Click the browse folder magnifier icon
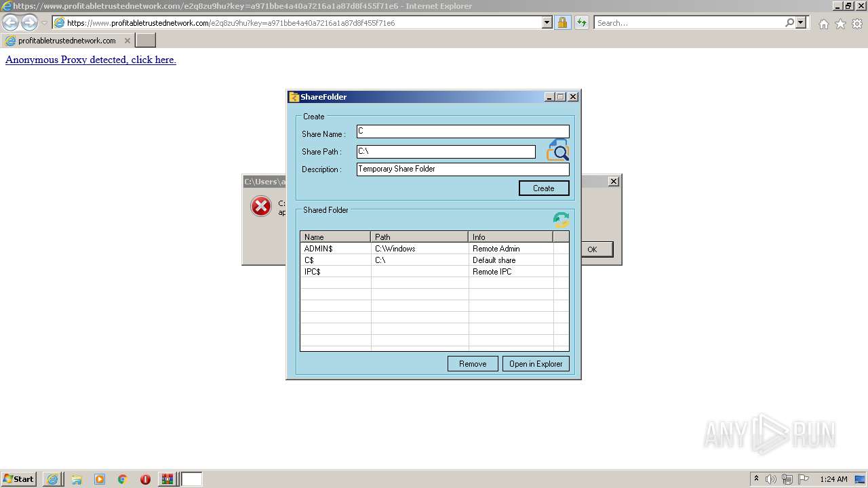The image size is (868, 488). point(557,150)
